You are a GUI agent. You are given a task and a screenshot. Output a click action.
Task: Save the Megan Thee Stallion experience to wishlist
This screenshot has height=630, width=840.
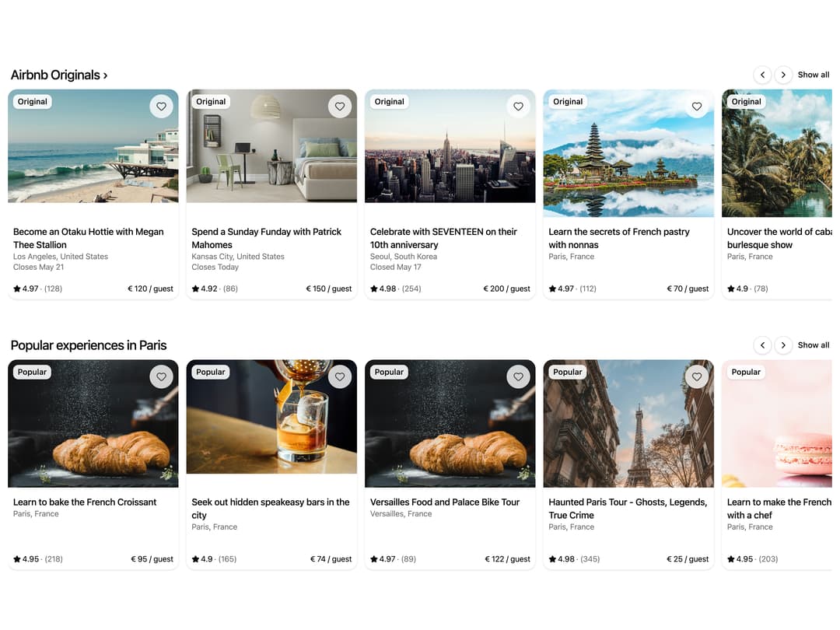coord(161,107)
